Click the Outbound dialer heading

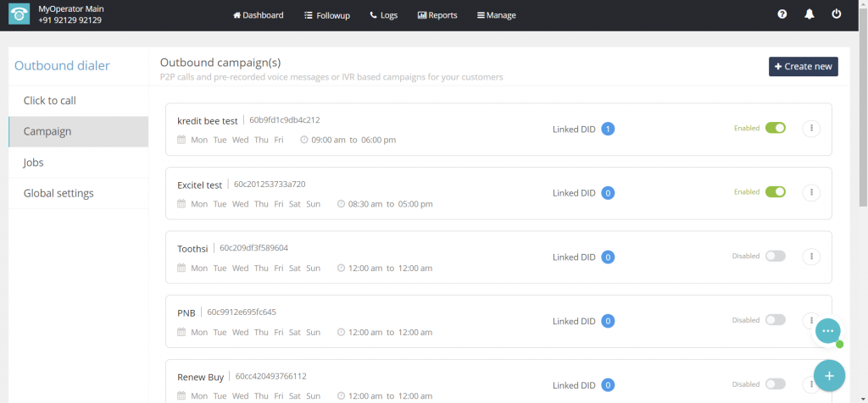click(62, 66)
